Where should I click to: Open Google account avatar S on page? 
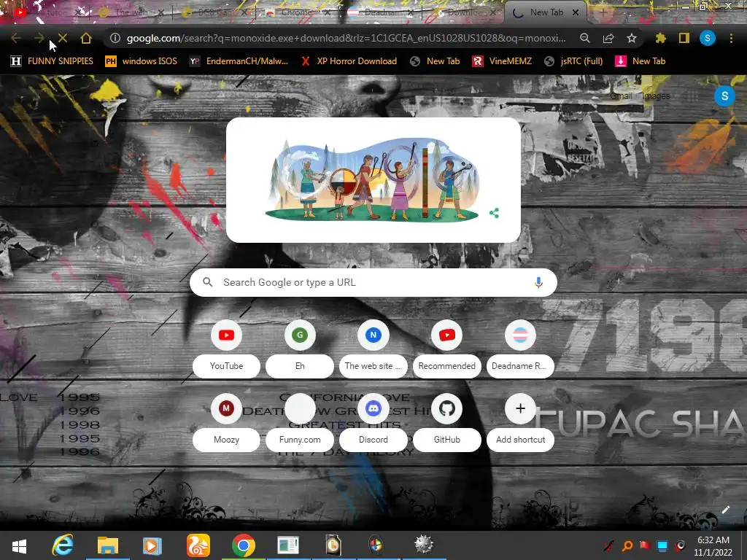point(724,96)
